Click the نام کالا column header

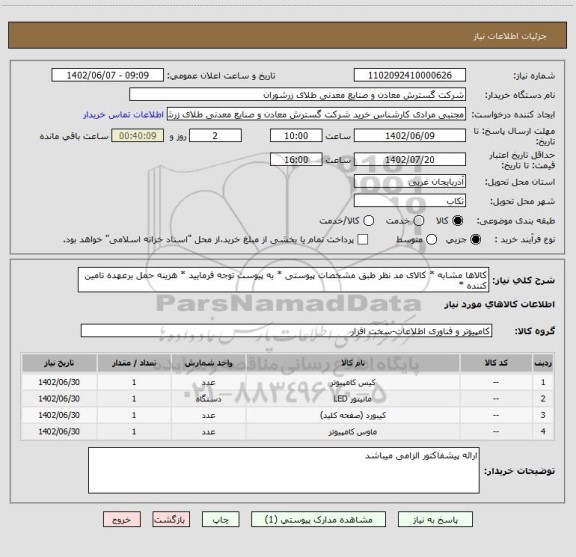click(353, 363)
